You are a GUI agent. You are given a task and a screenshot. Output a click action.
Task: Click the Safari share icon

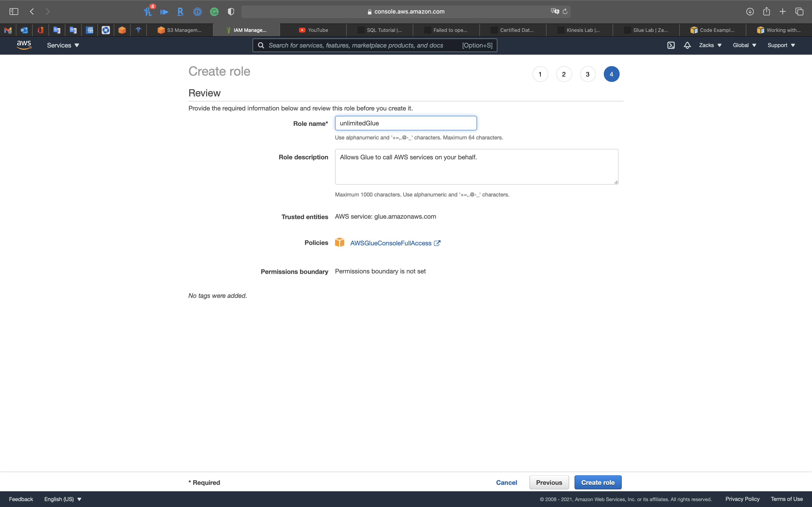(x=766, y=11)
